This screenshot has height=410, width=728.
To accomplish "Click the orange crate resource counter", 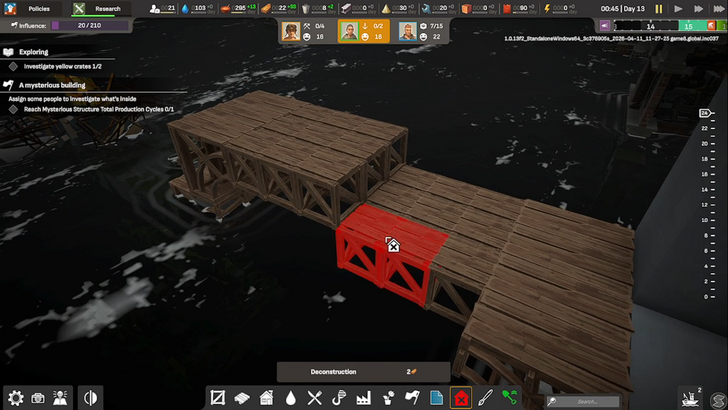I will (479, 8).
